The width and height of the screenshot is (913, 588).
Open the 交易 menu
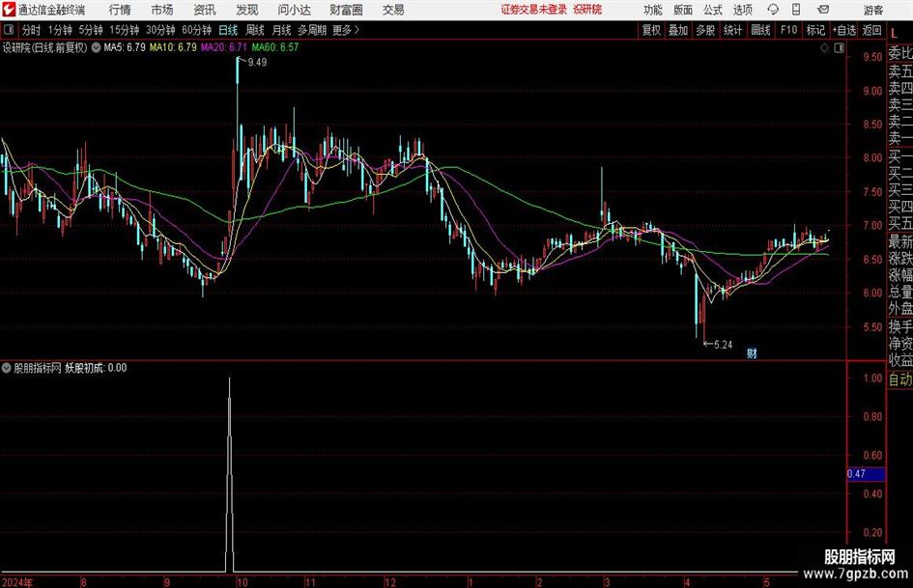(393, 10)
